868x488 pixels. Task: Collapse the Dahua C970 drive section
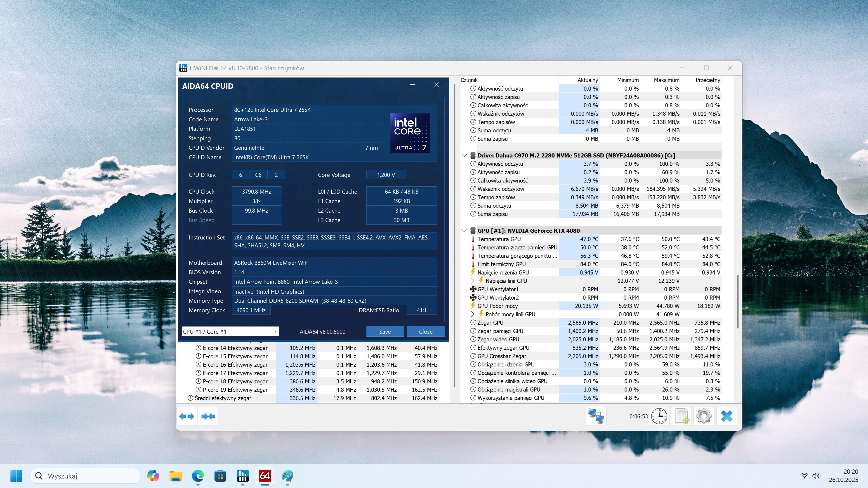pyautogui.click(x=464, y=155)
